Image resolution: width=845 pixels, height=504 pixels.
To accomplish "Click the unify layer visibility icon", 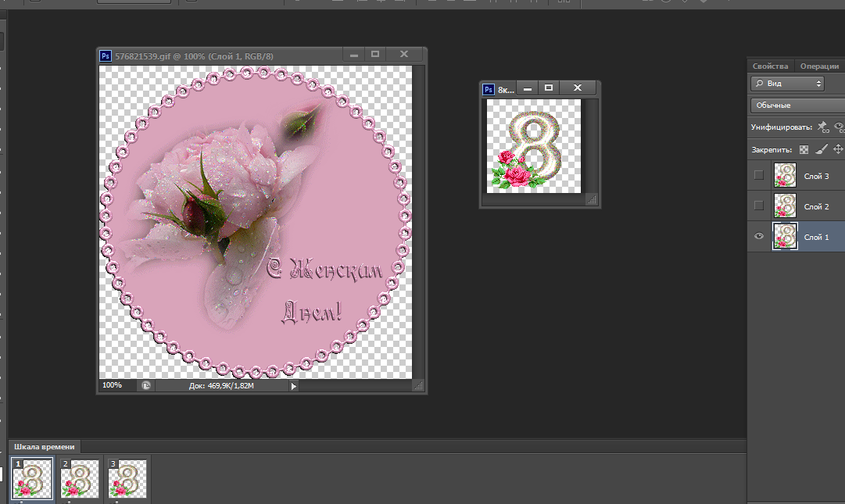I will [x=839, y=127].
